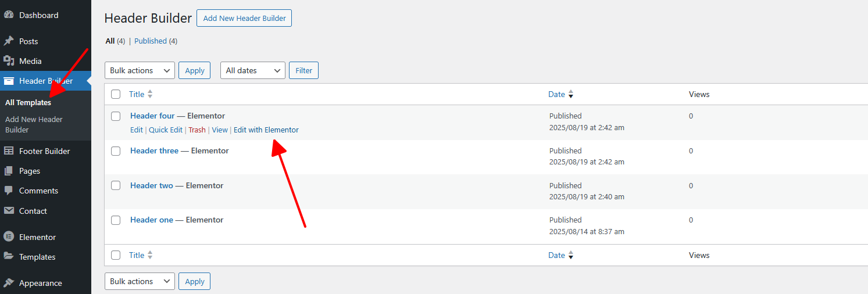Open Edit with Elementor for Header four
Viewport: 868px width, 294px height.
(x=266, y=130)
